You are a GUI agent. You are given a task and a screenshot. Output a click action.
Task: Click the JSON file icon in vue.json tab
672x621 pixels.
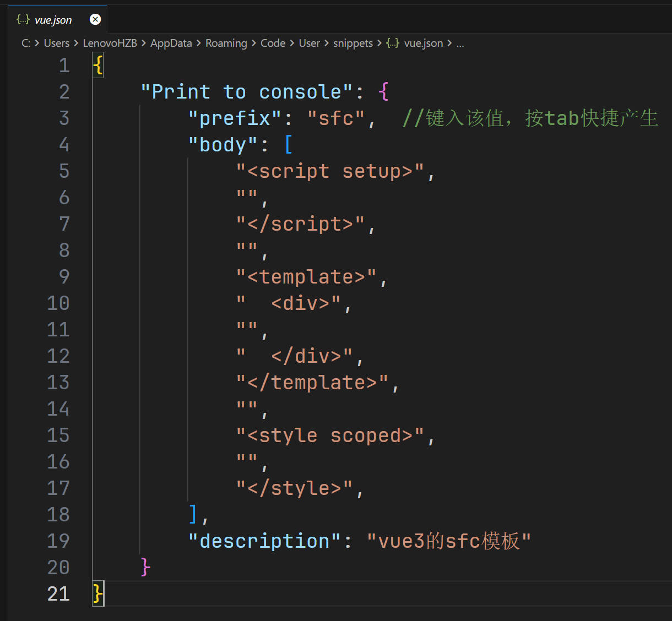click(x=23, y=20)
